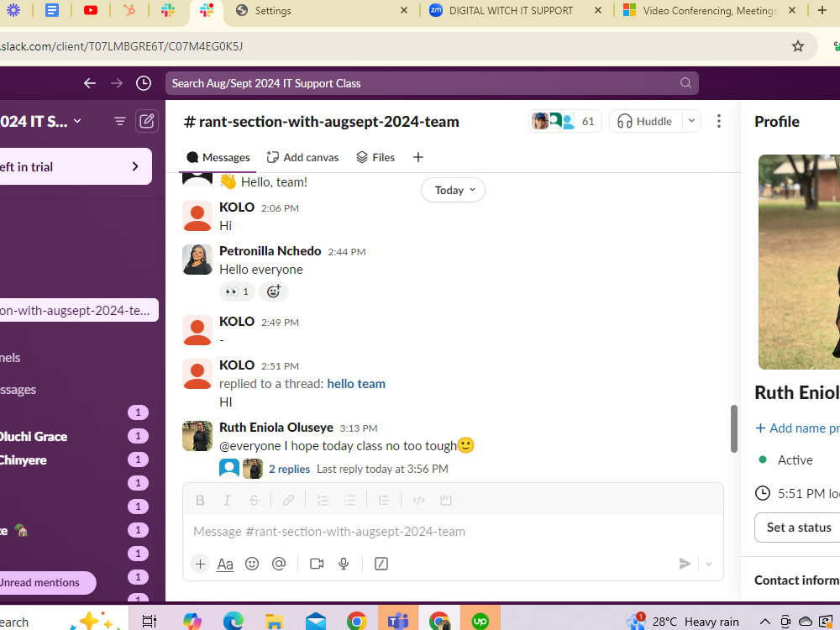The height and width of the screenshot is (630, 840).
Task: Open Slack history clock icon
Action: click(x=143, y=83)
